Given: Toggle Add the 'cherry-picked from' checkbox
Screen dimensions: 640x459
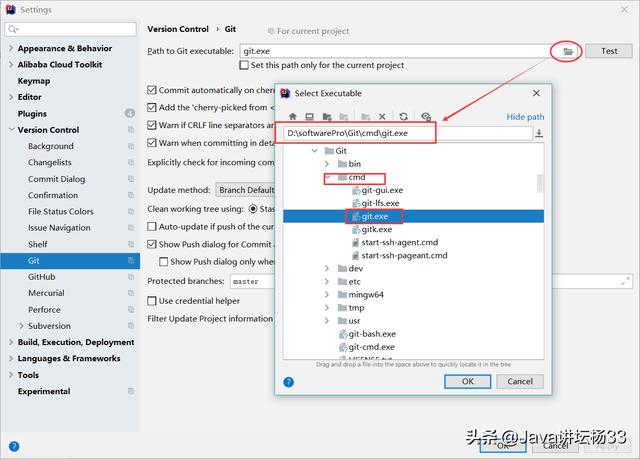Looking at the screenshot, I should [x=151, y=107].
